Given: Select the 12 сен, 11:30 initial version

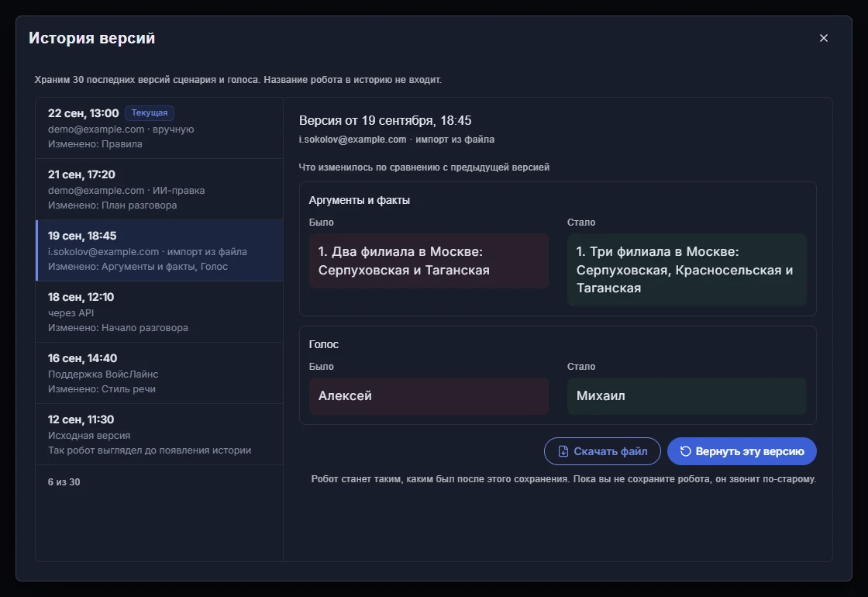Looking at the screenshot, I should [160, 435].
